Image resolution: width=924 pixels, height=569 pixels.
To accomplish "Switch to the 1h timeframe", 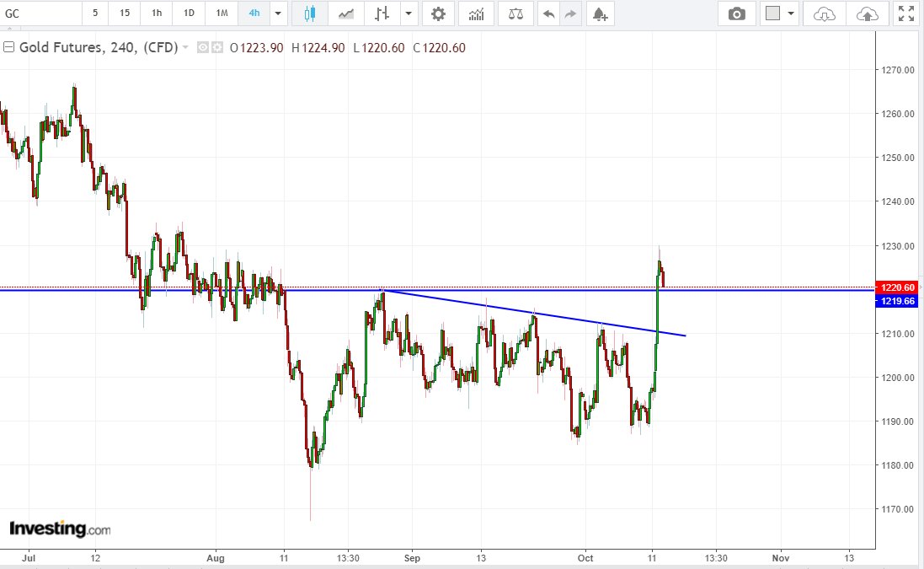I will (157, 13).
